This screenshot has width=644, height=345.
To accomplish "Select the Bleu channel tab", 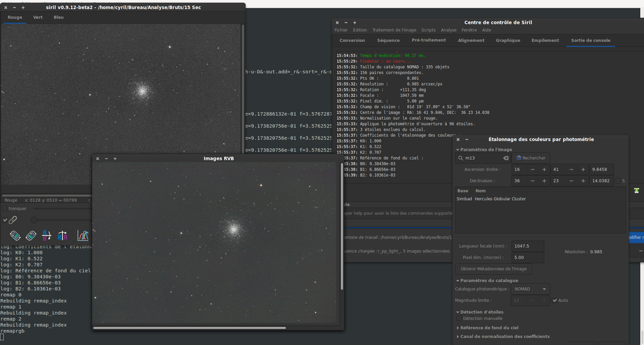I will coord(59,17).
